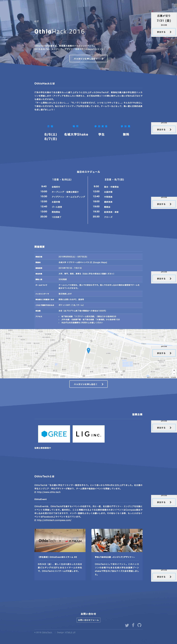Open the 学生LT会 event photo
This screenshot has height=644, width=177.
117,541
